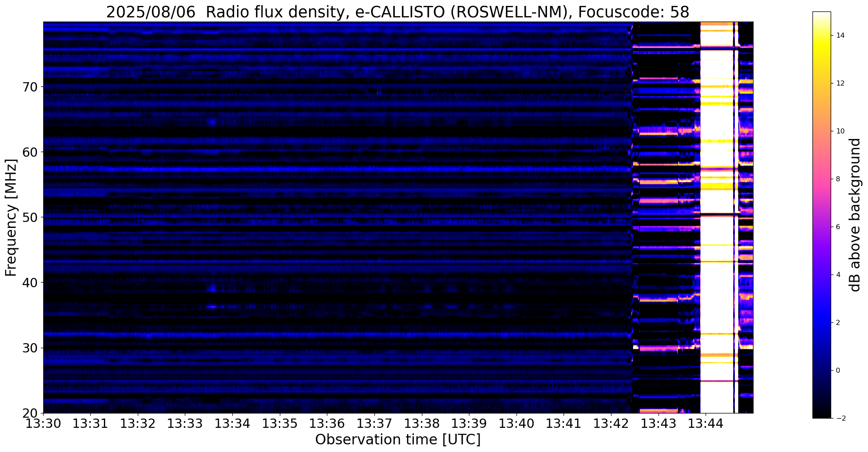Click the 13:40 time tick label
868x452 pixels.
pos(516,423)
